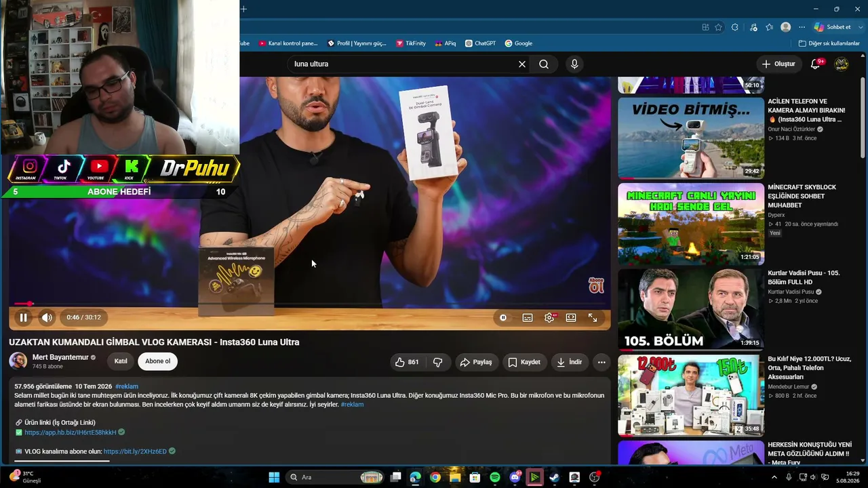Enter fullscreen from the video player
Image resolution: width=868 pixels, height=488 pixels.
[593, 317]
